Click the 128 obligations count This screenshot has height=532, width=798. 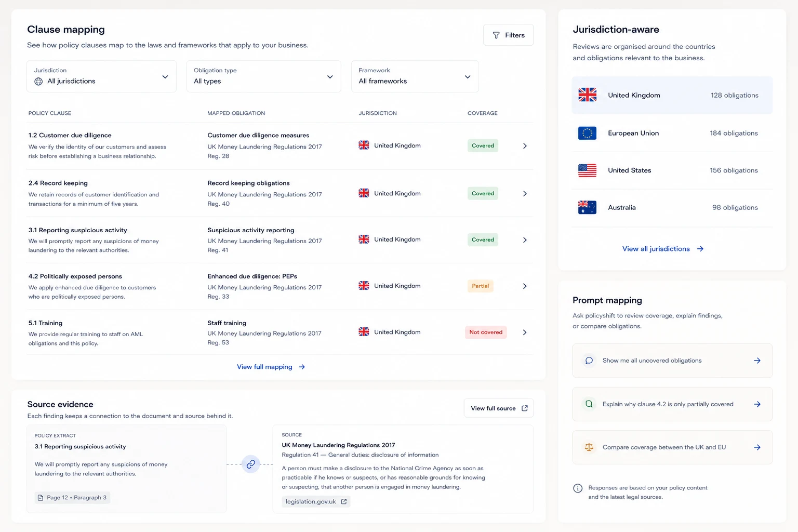pos(735,95)
